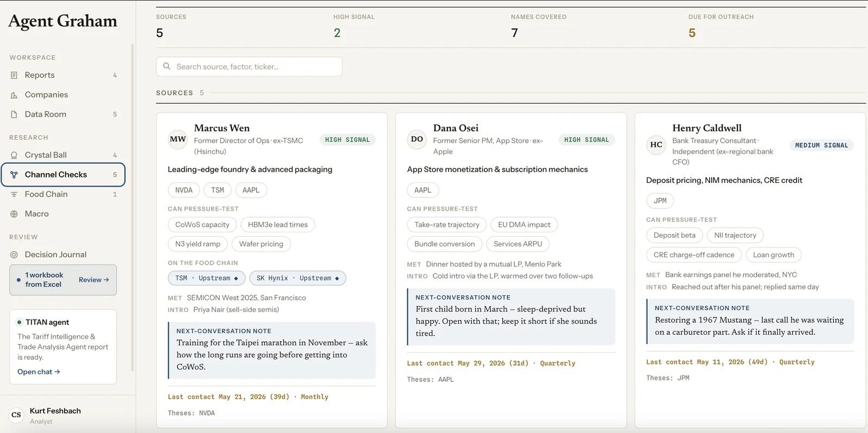This screenshot has height=433, width=868.
Task: Open Dana Osei source card name
Action: click(x=456, y=128)
